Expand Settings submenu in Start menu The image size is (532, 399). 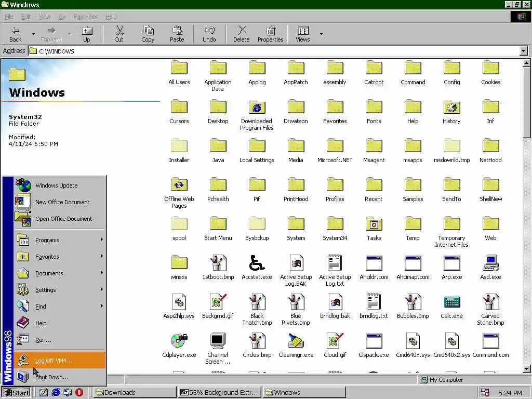60,290
